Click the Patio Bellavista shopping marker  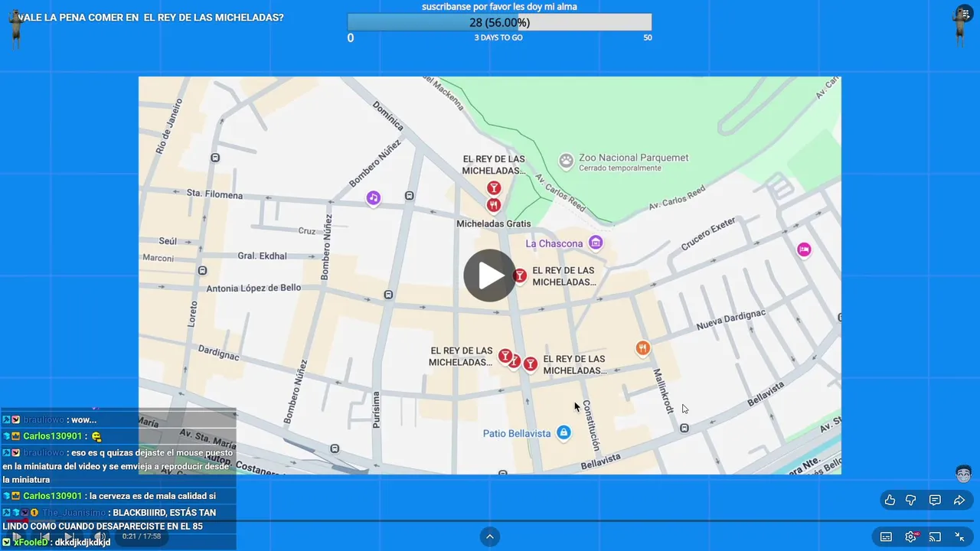pos(563,433)
